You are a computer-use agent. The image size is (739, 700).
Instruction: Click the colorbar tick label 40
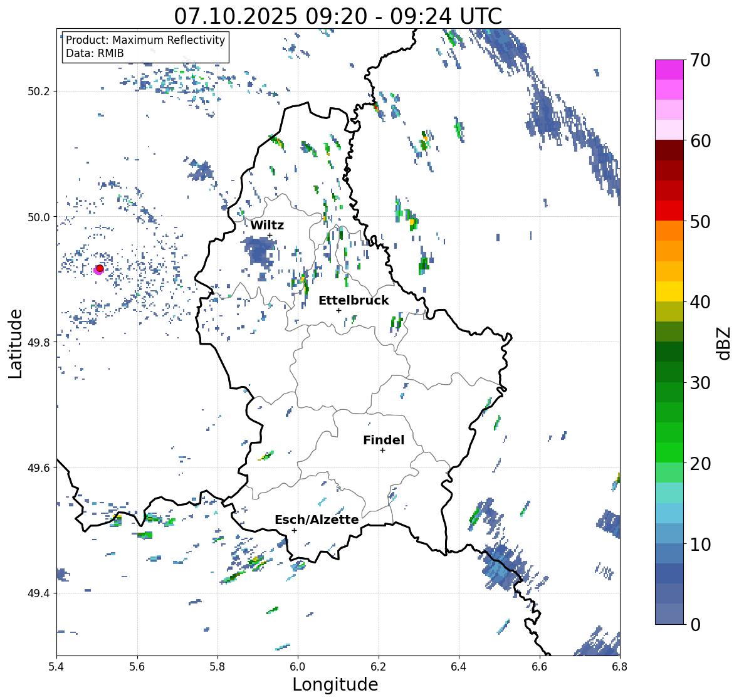[700, 302]
